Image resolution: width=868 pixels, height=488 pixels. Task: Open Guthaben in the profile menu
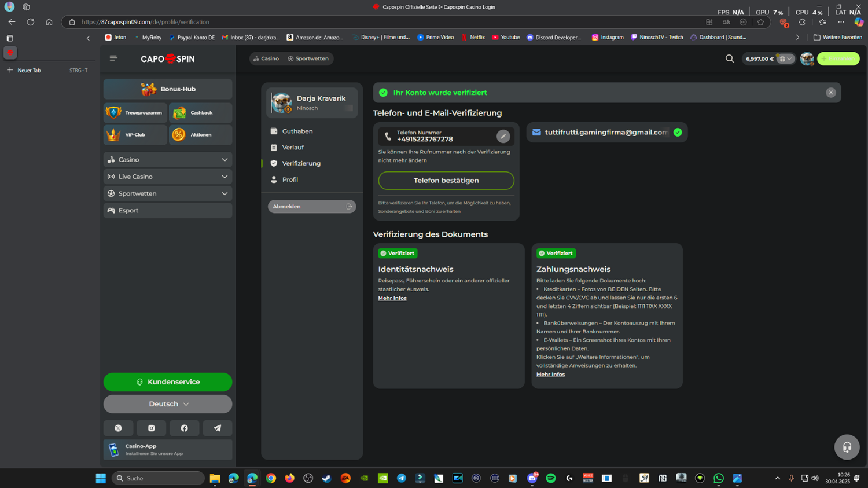(297, 131)
